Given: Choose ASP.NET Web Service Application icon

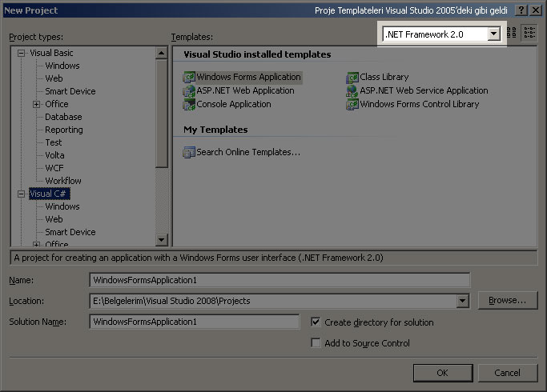Looking at the screenshot, I should point(352,91).
